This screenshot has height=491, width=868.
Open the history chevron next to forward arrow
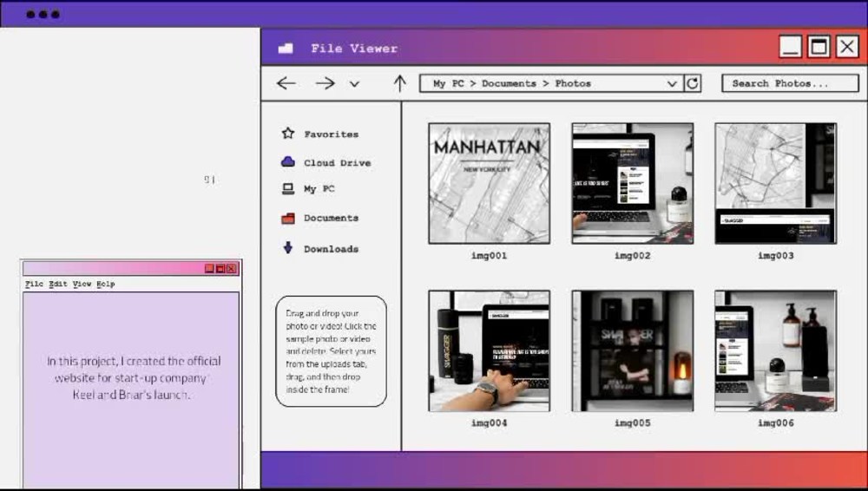click(355, 84)
